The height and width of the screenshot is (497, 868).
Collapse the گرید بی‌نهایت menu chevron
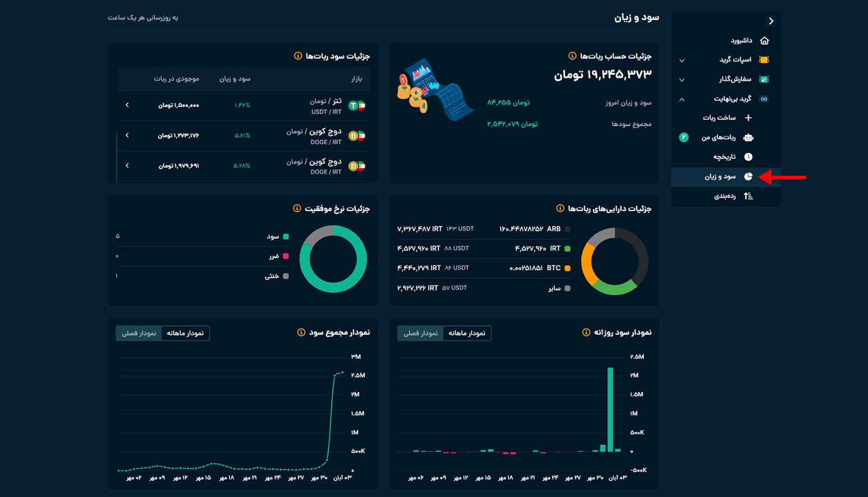tap(682, 99)
